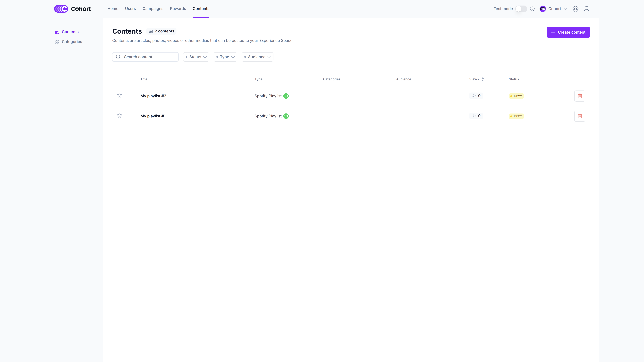
Task: Click the Create content button
Action: tap(568, 32)
